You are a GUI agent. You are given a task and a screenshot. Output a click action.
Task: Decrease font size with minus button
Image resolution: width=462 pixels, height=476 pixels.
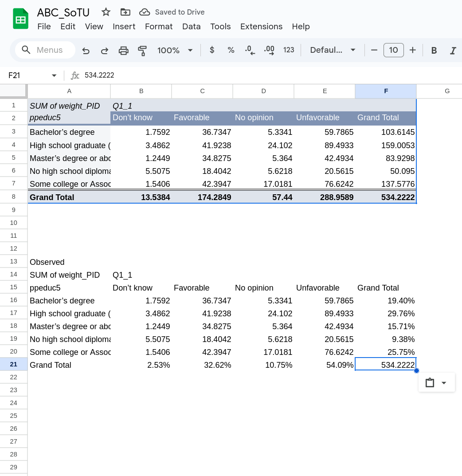[x=374, y=50]
